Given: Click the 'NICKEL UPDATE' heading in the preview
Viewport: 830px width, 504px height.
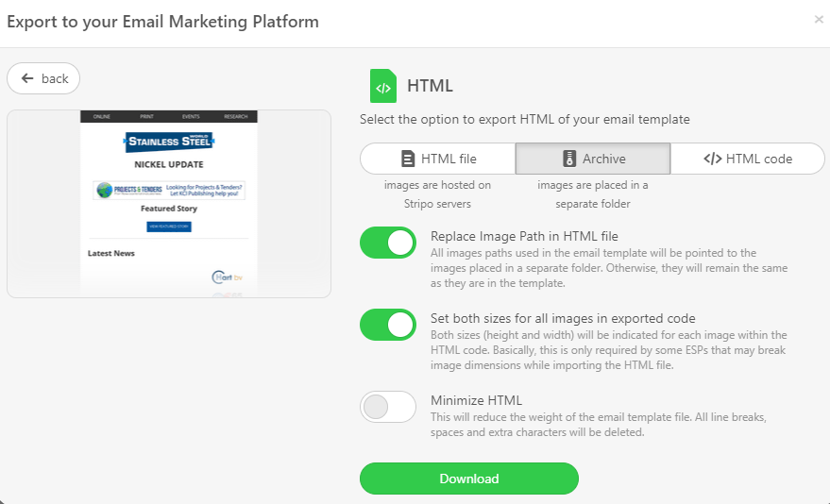Looking at the screenshot, I should click(x=169, y=164).
